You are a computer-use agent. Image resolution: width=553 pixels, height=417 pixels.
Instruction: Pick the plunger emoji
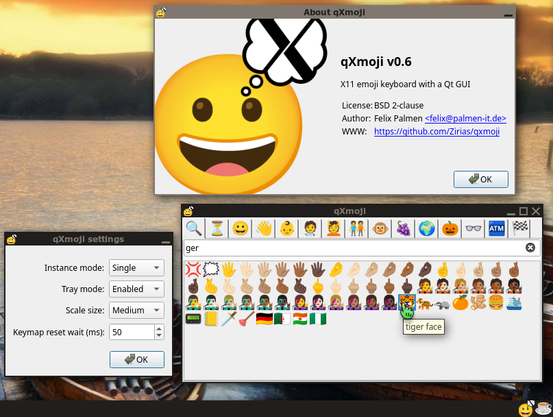point(247,319)
